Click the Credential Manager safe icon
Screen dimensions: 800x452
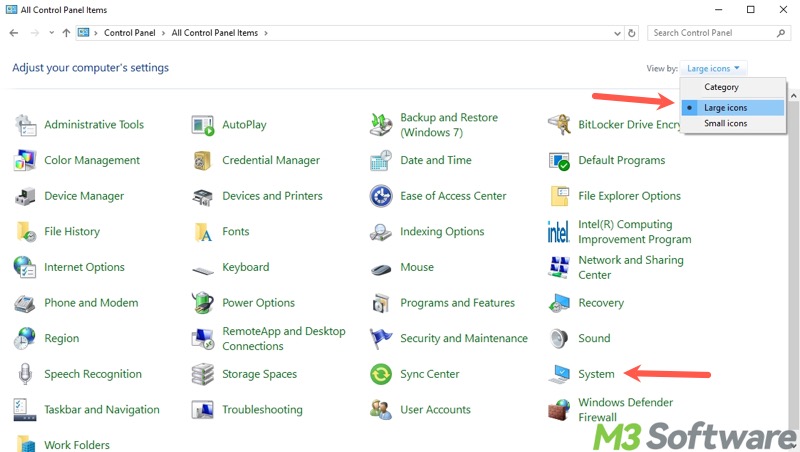tap(203, 161)
